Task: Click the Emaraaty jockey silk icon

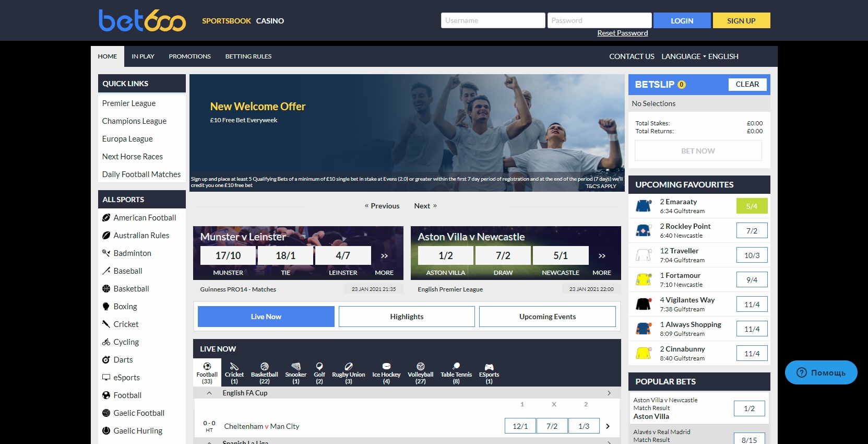Action: tap(644, 206)
